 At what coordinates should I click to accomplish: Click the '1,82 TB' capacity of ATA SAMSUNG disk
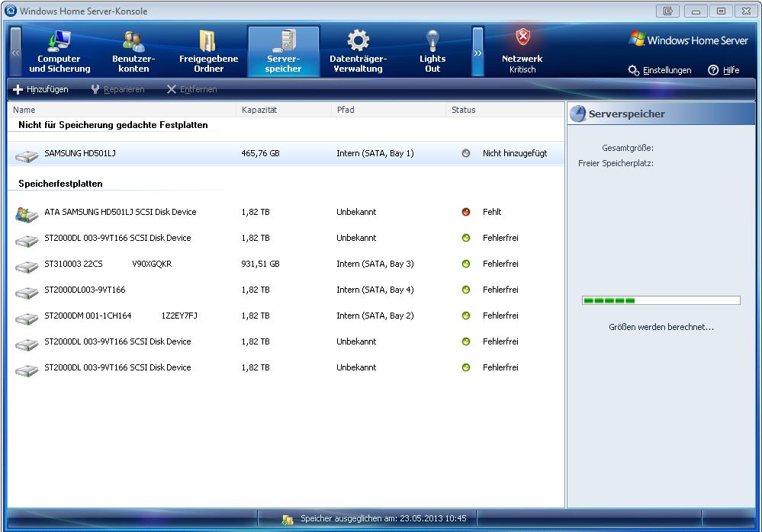256,212
